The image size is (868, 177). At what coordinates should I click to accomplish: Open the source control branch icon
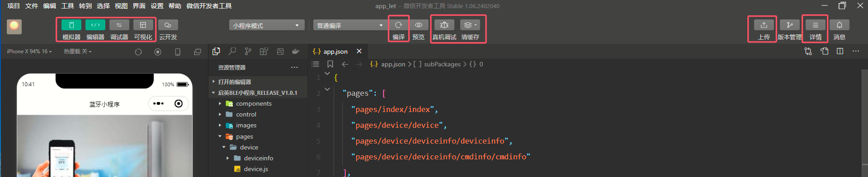point(248,51)
